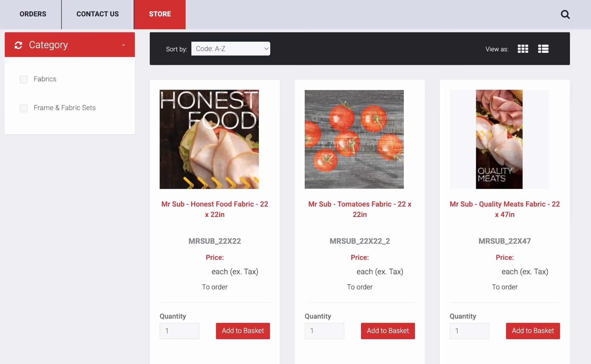591x364 pixels.
Task: Click Honest Food quantity input field
Action: pyautogui.click(x=179, y=331)
